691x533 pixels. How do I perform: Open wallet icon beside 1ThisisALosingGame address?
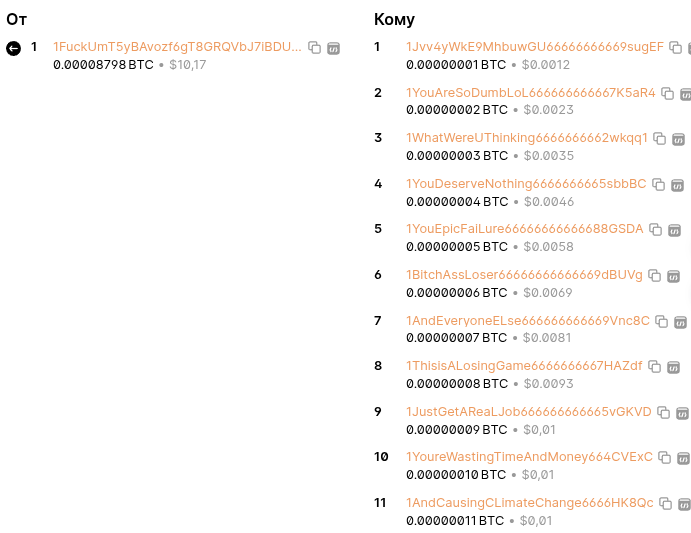tap(673, 367)
